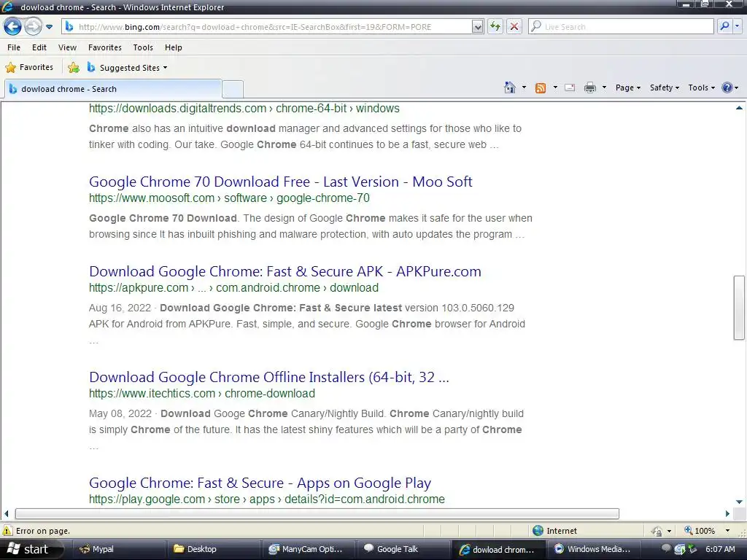The image size is (747, 560).
Task: Click the Add to Favorites Bar icon
Action: [74, 68]
